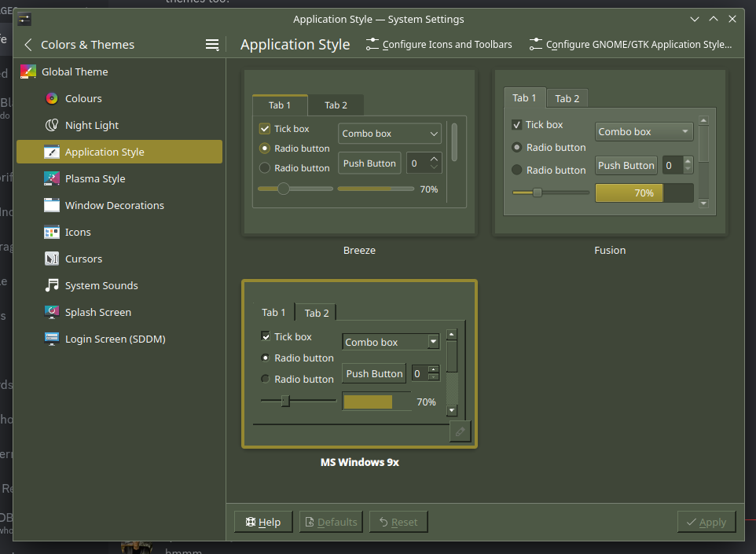The height and width of the screenshot is (554, 756).
Task: Toggle the Tick box in Fusion preview
Action: [516, 125]
